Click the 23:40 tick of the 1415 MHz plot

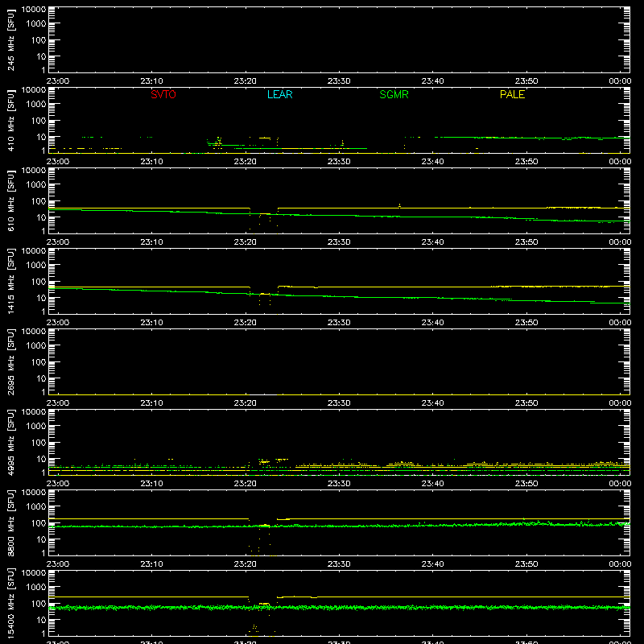(x=432, y=323)
